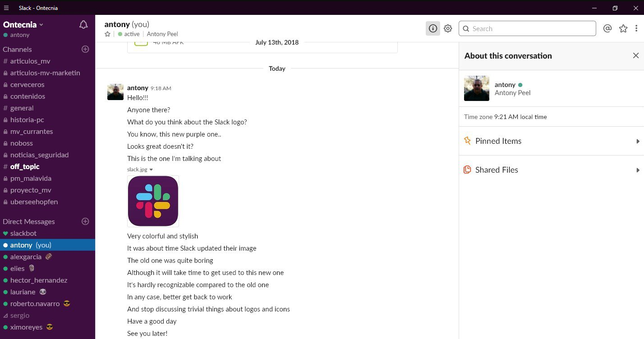The width and height of the screenshot is (644, 339).
Task: Click the search magnifier icon
Action: 466,28
